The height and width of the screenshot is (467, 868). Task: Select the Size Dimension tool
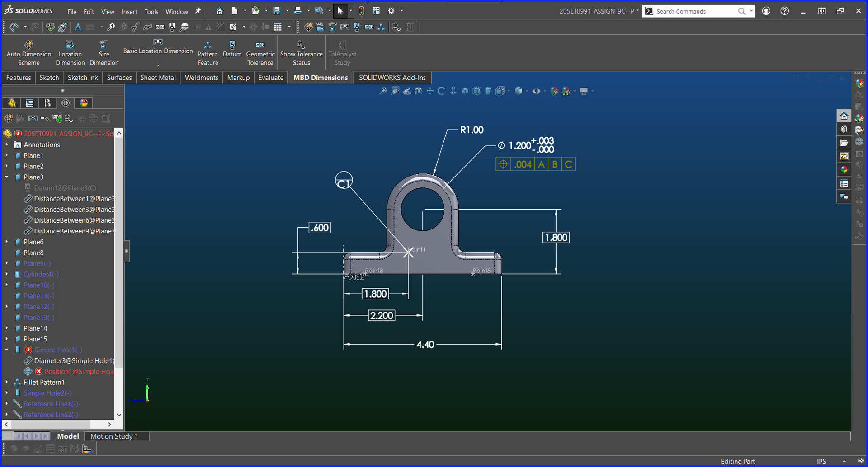(104, 53)
